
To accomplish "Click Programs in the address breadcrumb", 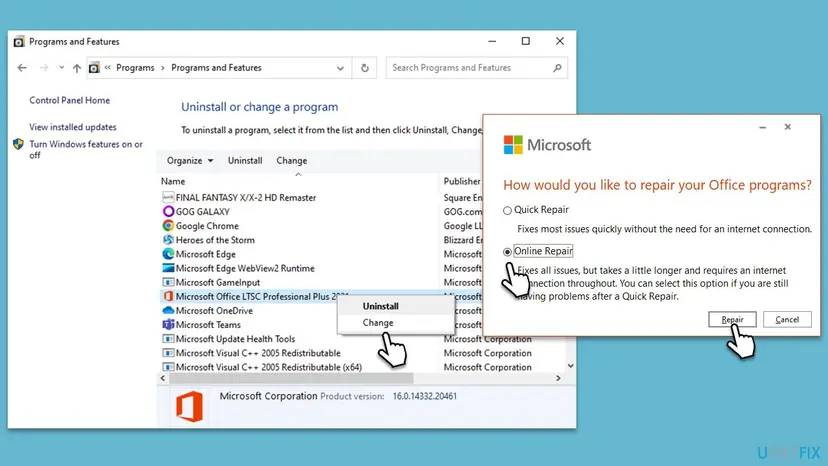I will click(x=135, y=68).
